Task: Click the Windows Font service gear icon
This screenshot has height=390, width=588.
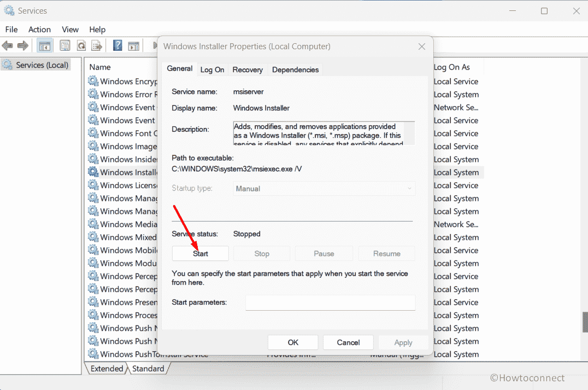Action: (x=93, y=133)
